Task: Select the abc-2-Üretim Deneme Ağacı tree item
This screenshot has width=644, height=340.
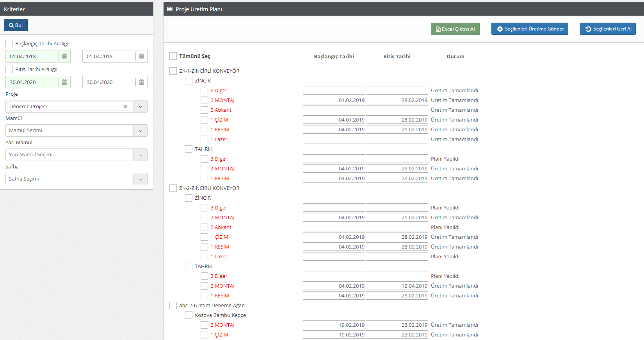Action: tap(212, 305)
